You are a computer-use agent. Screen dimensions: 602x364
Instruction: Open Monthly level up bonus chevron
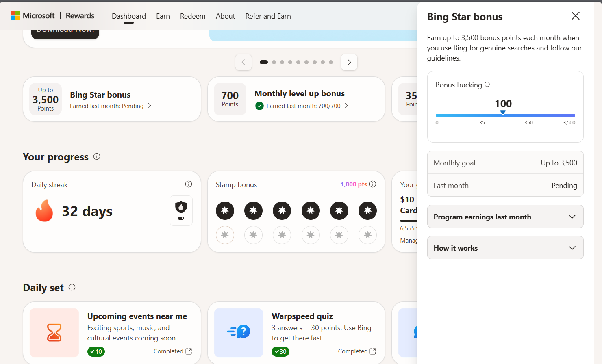346,106
